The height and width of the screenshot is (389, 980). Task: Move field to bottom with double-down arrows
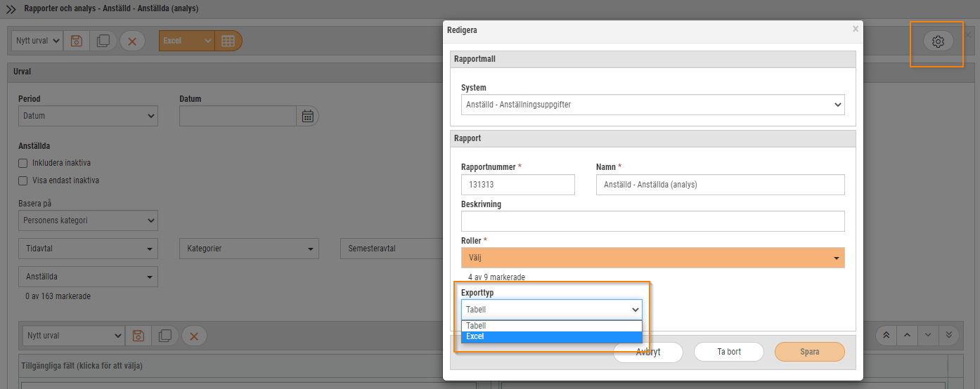pos(949,335)
